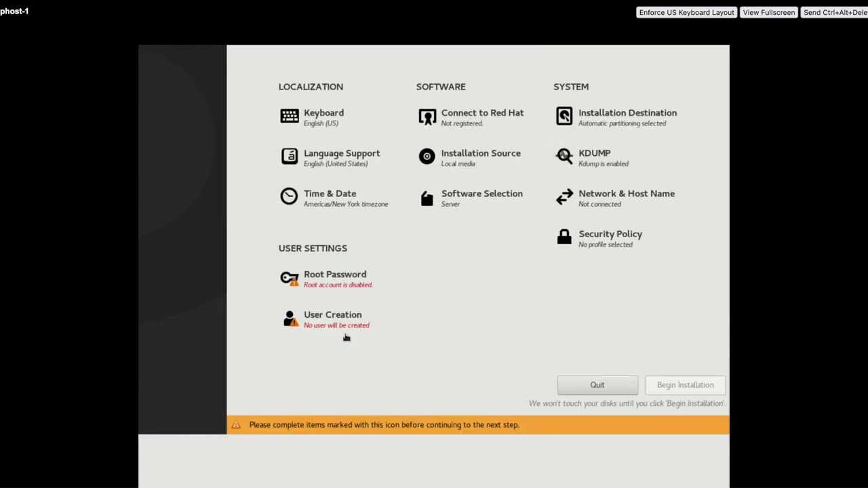
Task: Click the Network & Host Name arrows icon
Action: click(564, 197)
